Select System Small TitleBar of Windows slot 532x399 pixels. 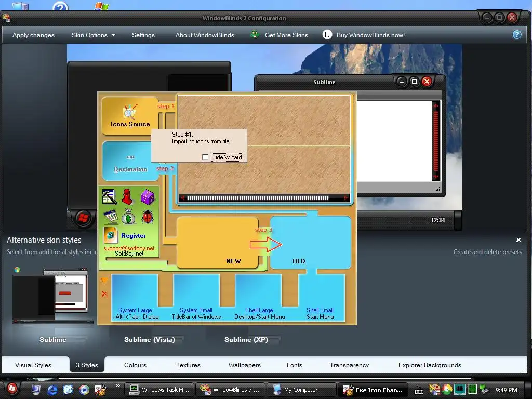tap(196, 298)
